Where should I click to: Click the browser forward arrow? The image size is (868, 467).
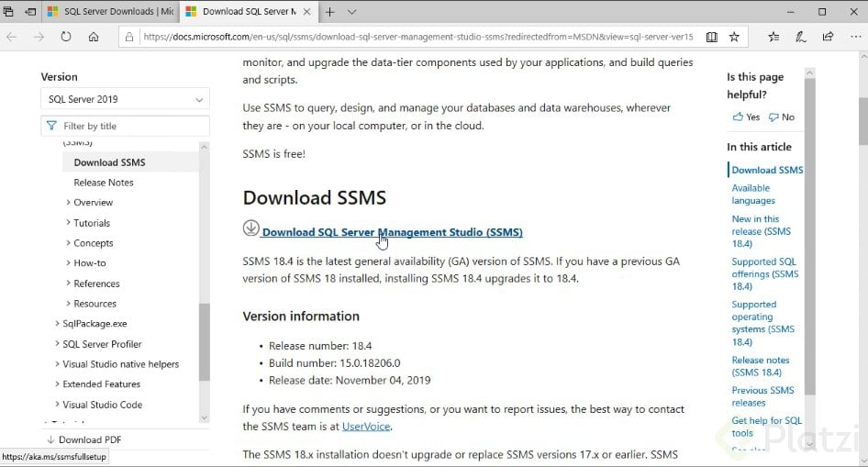39,37
